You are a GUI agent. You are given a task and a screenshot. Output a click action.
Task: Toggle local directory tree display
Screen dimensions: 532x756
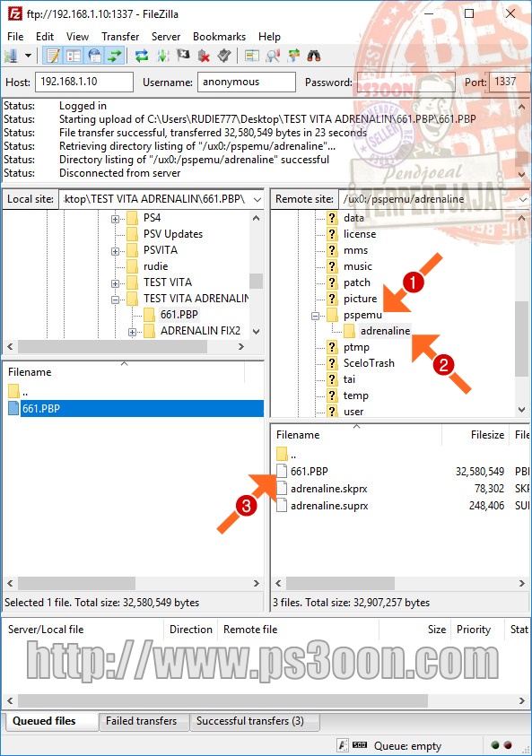click(74, 56)
